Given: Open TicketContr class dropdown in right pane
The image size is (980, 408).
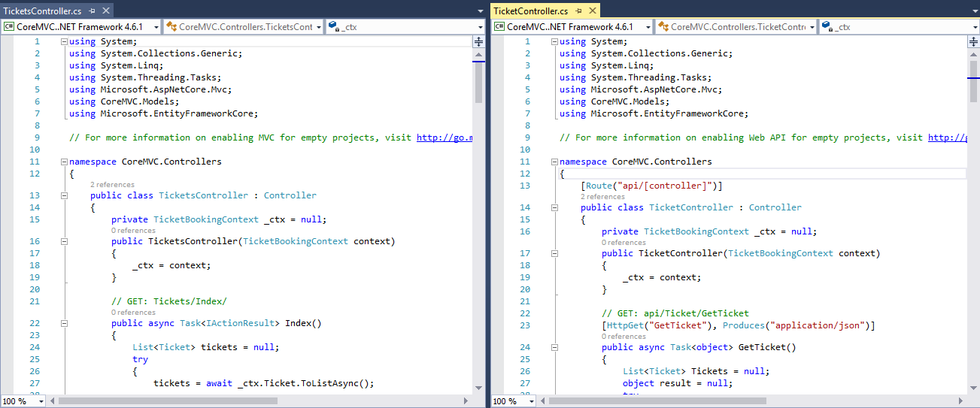Looking at the screenshot, I should [x=811, y=26].
